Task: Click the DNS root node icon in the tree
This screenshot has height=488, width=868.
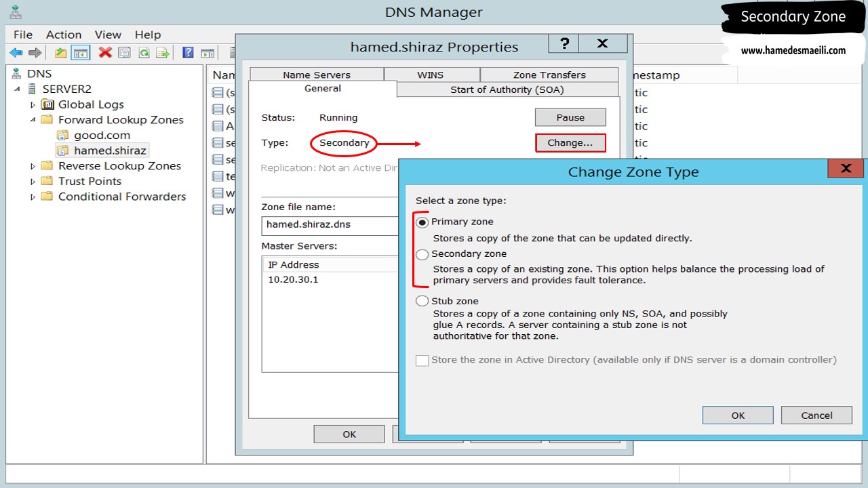Action: point(16,73)
